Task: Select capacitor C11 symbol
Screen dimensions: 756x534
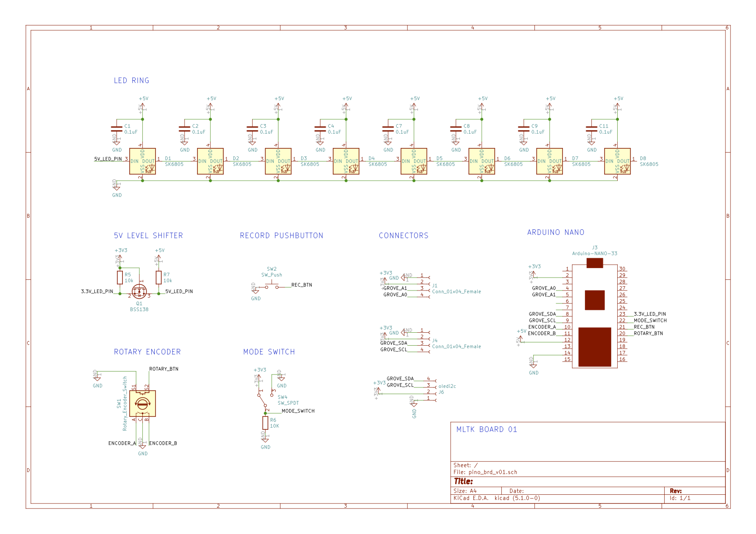Action: (x=592, y=129)
